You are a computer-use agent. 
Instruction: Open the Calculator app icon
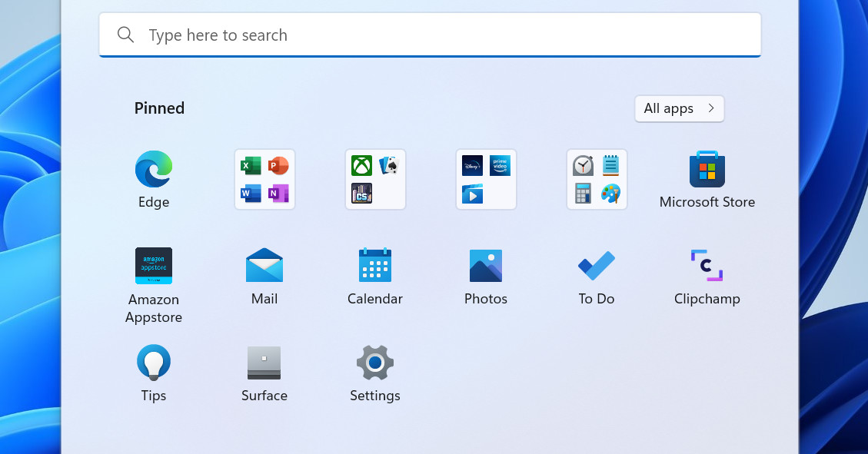pos(583,194)
